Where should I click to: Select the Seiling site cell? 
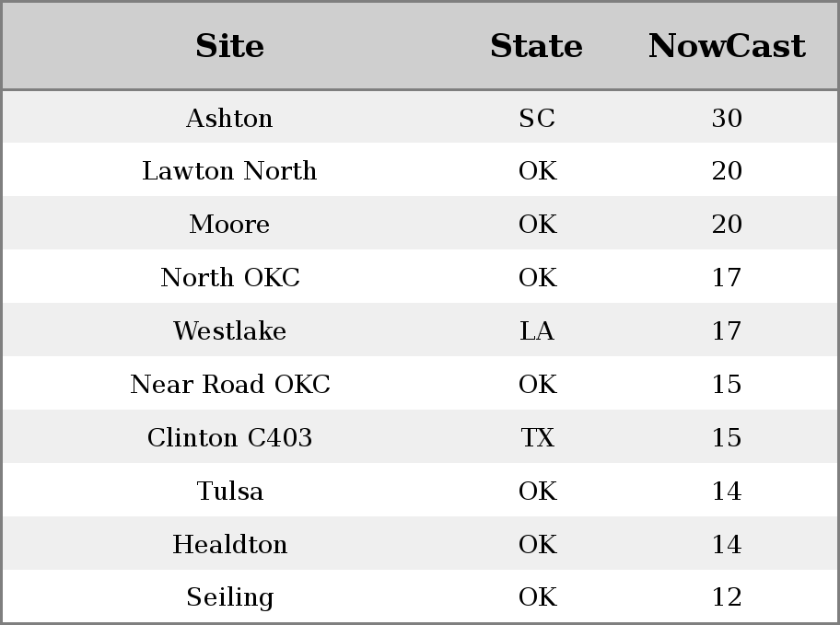pyautogui.click(x=229, y=596)
